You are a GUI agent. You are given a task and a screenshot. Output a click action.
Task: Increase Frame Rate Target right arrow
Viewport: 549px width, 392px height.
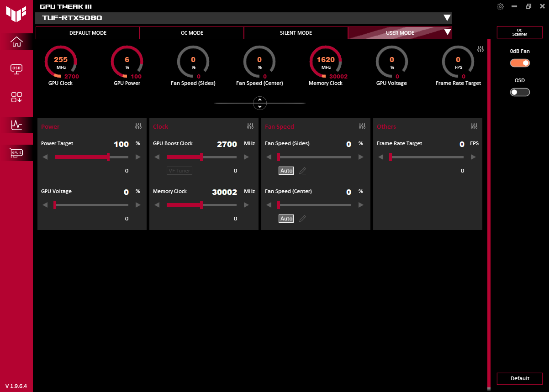point(473,157)
